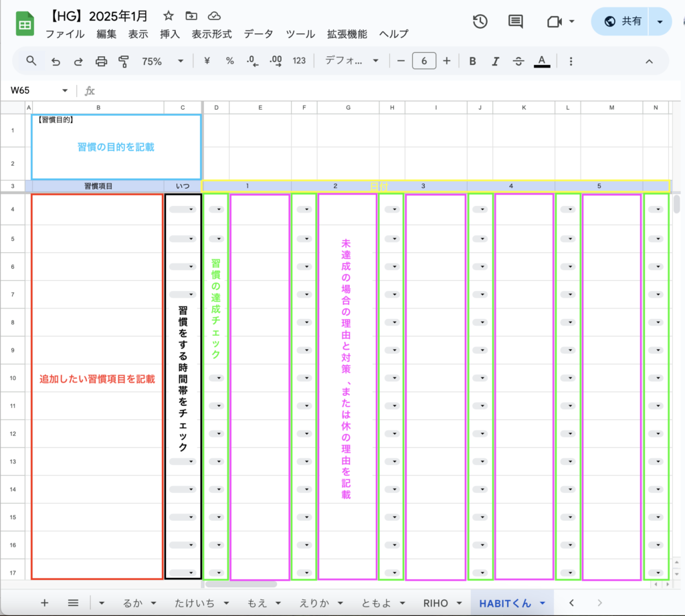Open version history clock icon

click(x=480, y=21)
